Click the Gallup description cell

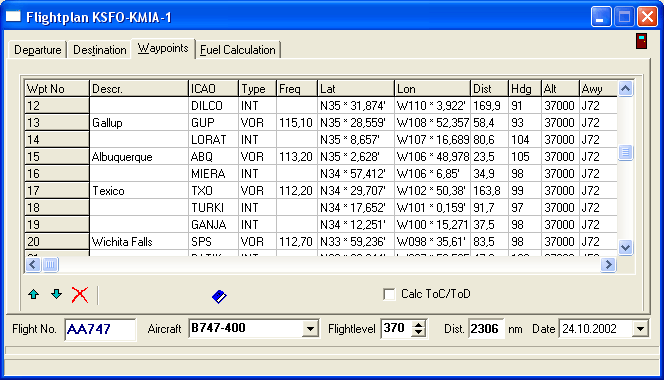click(x=138, y=122)
